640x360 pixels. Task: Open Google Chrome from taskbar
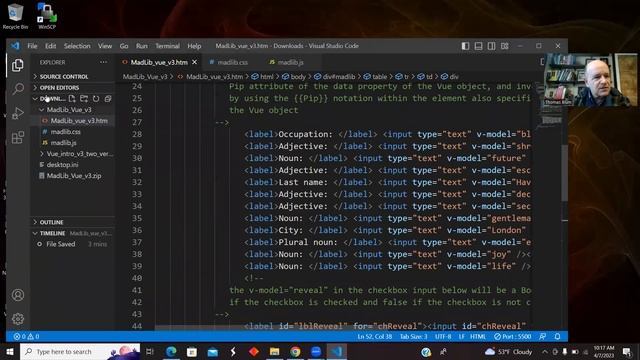[x=295, y=351]
